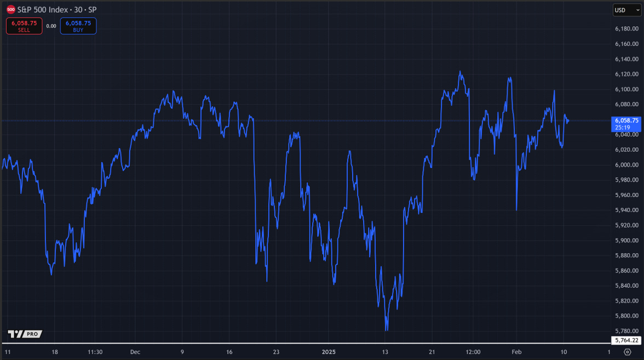Click the red SELL 6,058.75 button
644x360 pixels.
click(24, 26)
